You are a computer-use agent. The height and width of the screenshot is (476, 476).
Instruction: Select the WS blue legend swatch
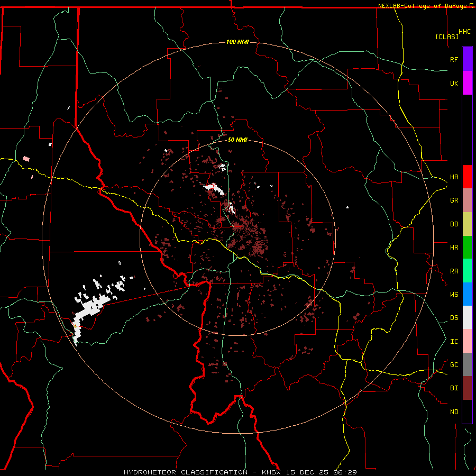(467, 294)
